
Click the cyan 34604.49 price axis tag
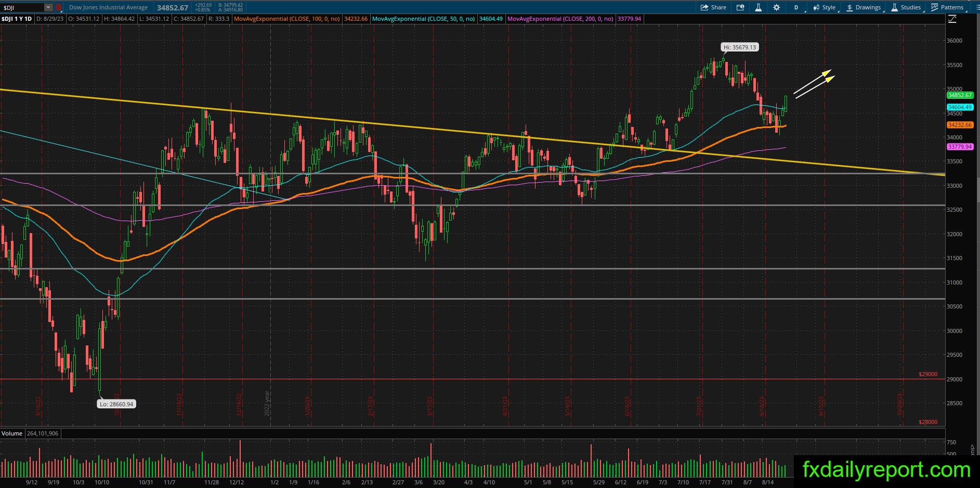(960, 107)
